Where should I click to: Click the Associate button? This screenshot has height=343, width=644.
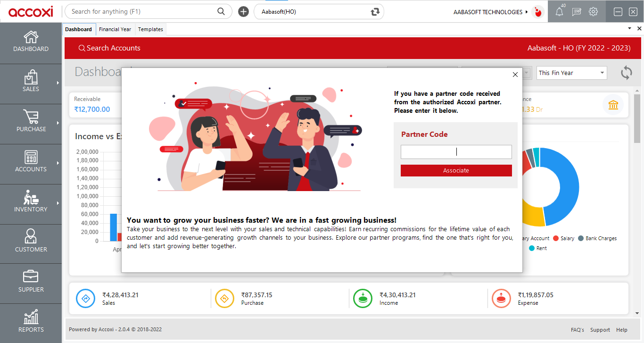click(456, 170)
